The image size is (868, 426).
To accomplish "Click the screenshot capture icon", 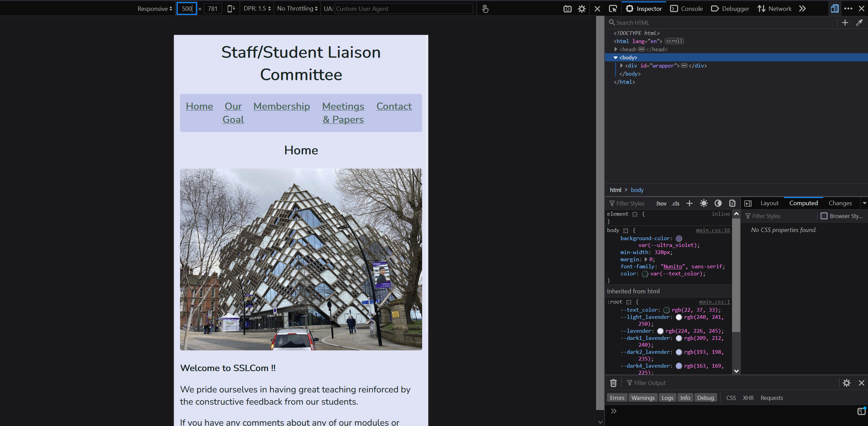I will pyautogui.click(x=567, y=8).
